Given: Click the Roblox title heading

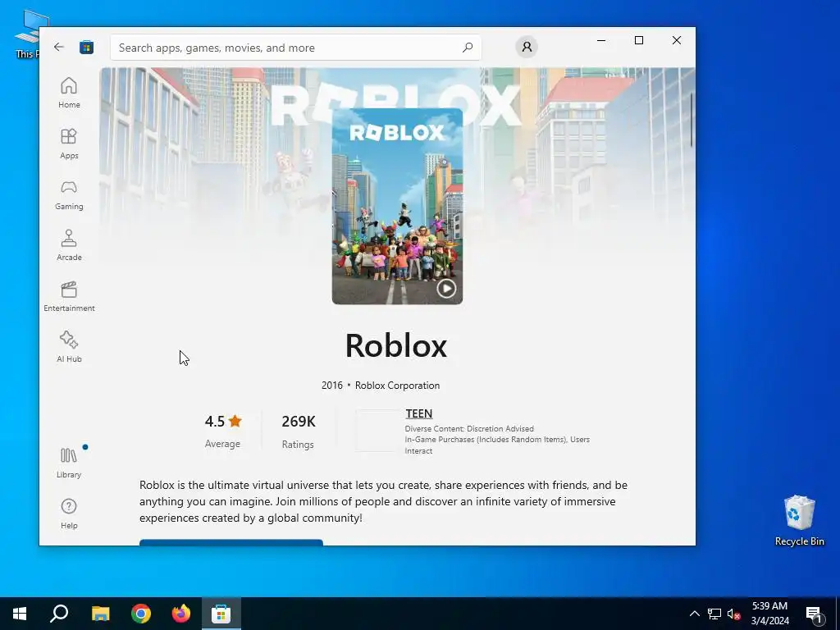Looking at the screenshot, I should [396, 345].
